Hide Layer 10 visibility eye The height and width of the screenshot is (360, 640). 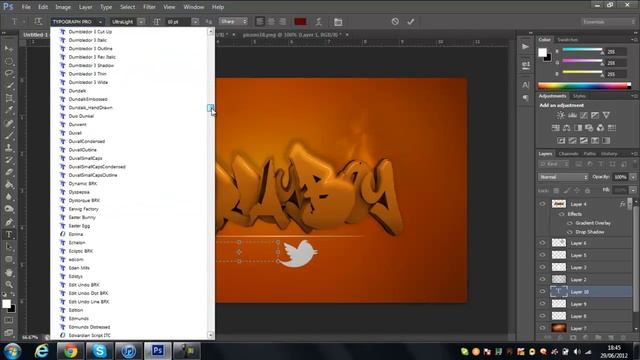[542, 291]
